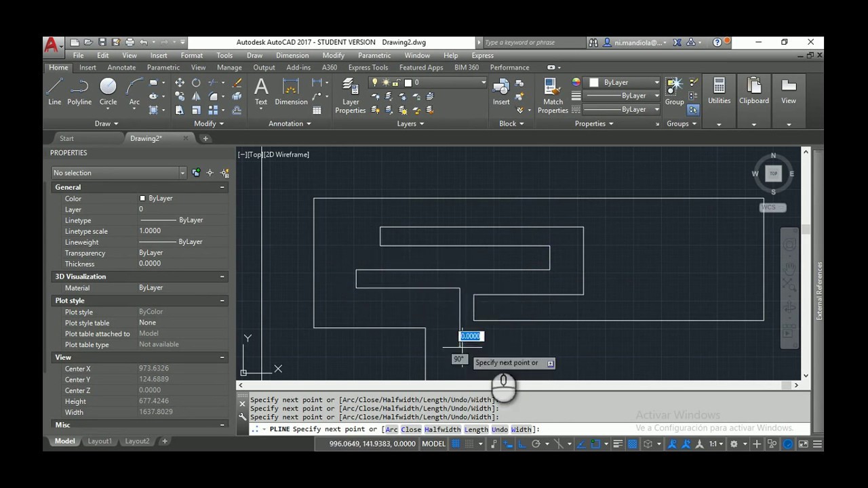Open the Text annotation tool
The width and height of the screenshot is (868, 488).
click(x=261, y=91)
